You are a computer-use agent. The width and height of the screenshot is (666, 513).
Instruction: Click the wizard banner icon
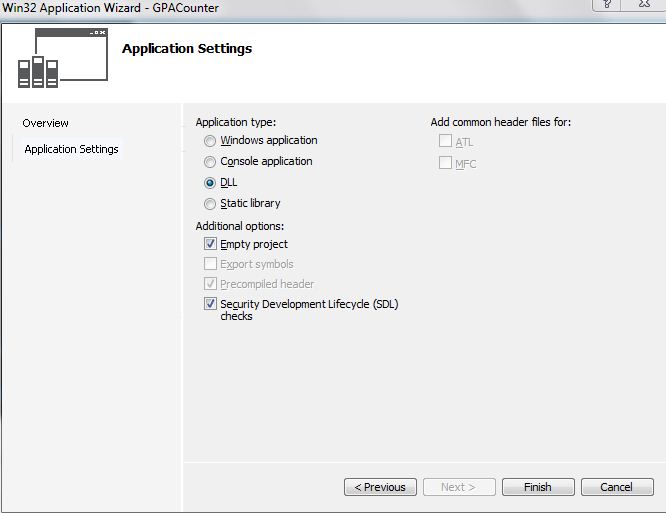click(x=62, y=57)
